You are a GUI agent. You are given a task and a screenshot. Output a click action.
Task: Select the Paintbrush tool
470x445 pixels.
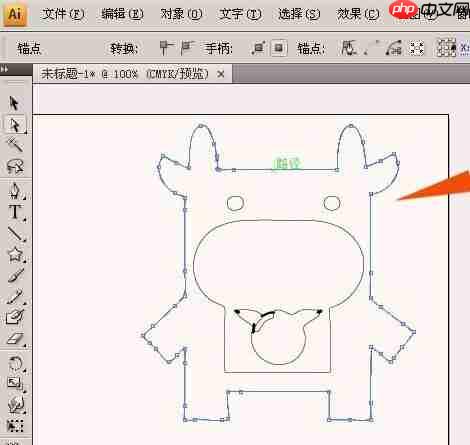tap(15, 276)
